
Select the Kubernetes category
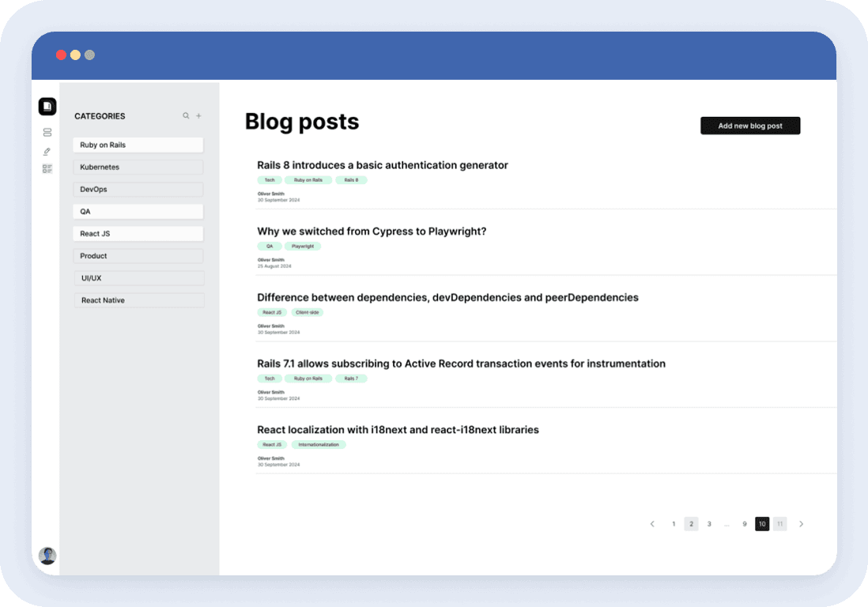pos(138,168)
